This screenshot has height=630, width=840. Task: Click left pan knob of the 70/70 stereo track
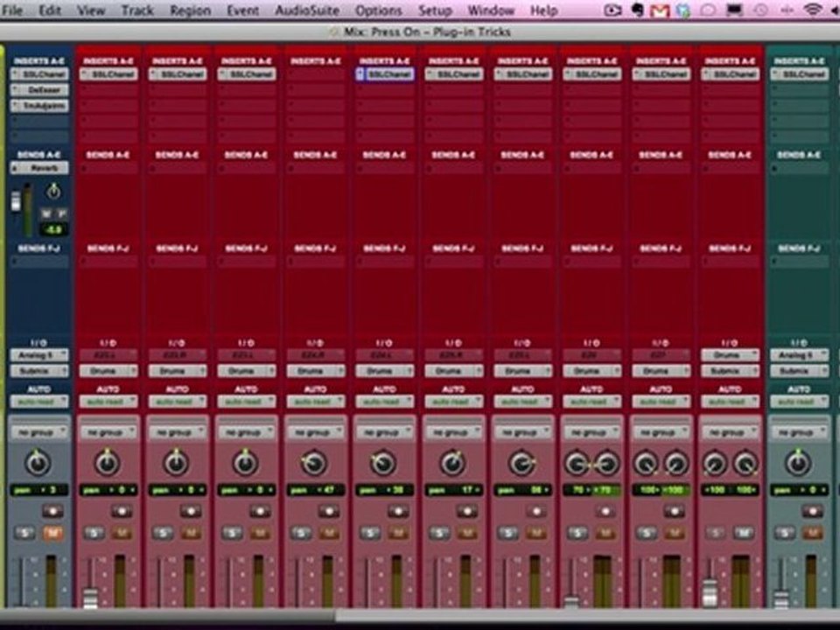click(577, 464)
